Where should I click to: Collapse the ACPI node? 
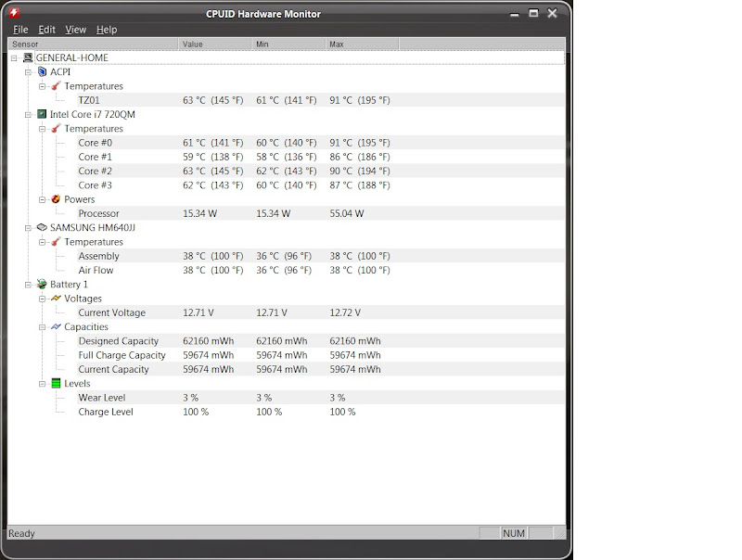pos(29,72)
